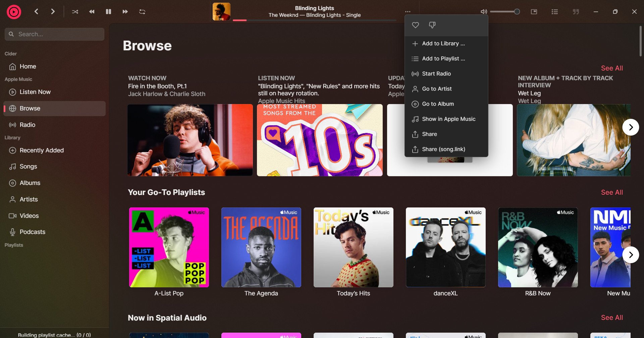This screenshot has height=338, width=644.
Task: Open Fire in the Booth Jack Harlow video
Action: 190,140
